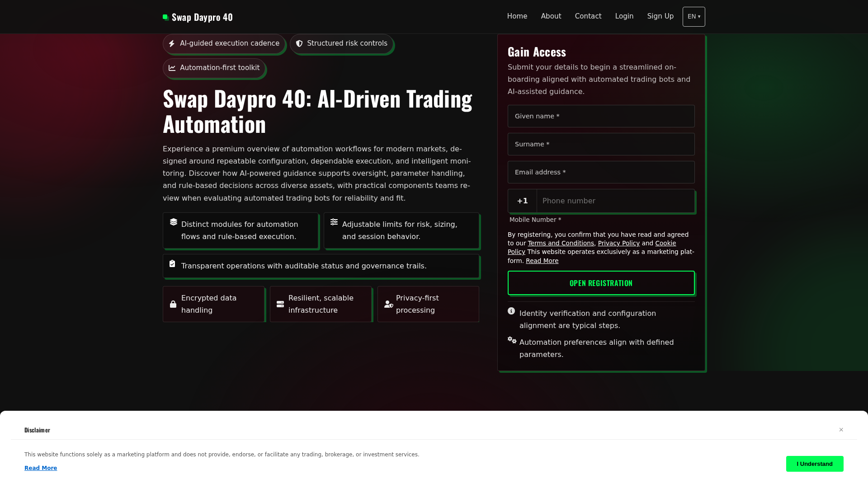Select Login in the top navigation
Screen dimensions: 868x488
click(x=624, y=16)
